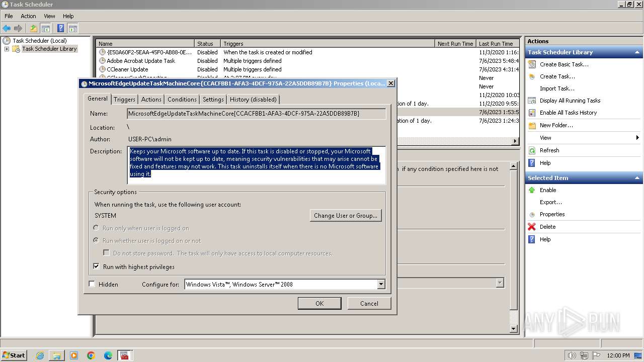Click the Start button
This screenshot has height=362, width=644.
[x=14, y=355]
